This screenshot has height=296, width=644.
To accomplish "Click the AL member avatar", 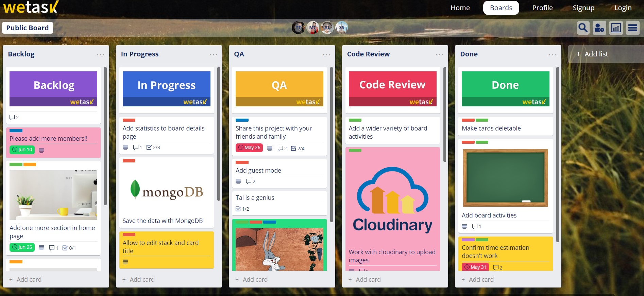I will (327, 28).
